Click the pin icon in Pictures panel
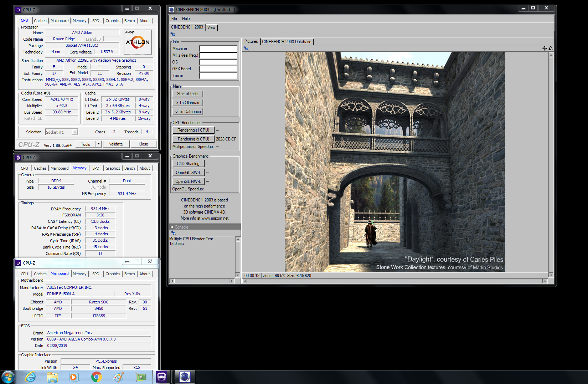This screenshot has height=384, width=588. click(x=246, y=48)
